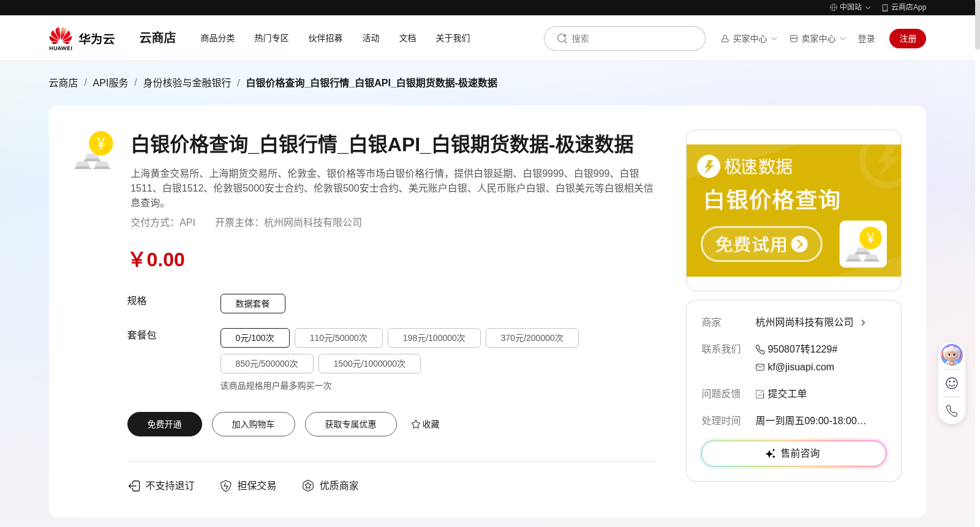Click the buyer center person icon
This screenshot has width=980, height=527.
coord(725,39)
